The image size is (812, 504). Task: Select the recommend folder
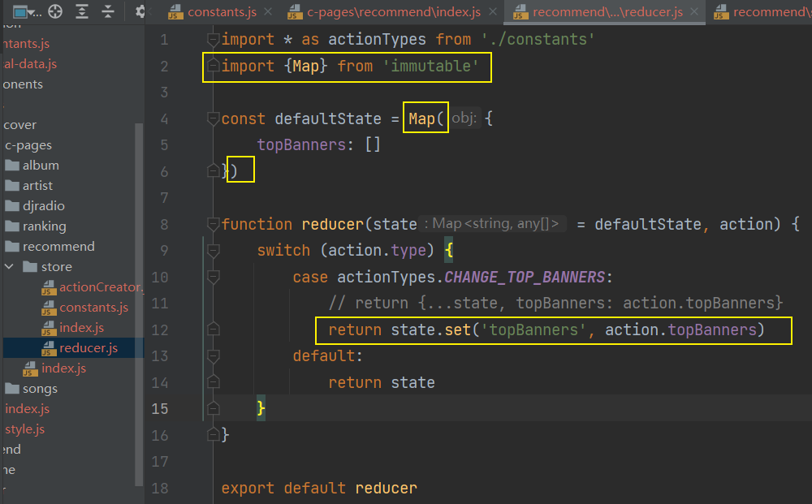click(58, 246)
